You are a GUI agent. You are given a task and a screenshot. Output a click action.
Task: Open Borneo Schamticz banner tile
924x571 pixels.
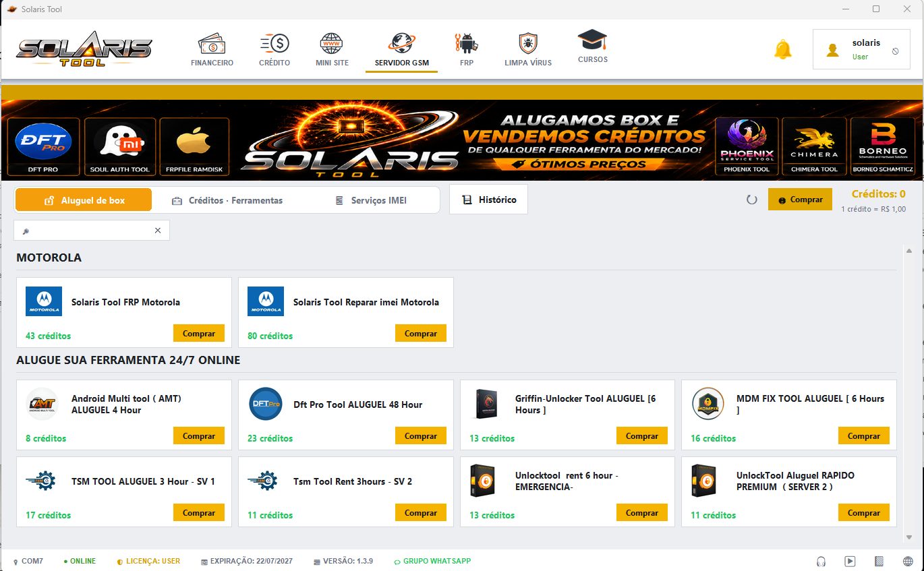883,146
